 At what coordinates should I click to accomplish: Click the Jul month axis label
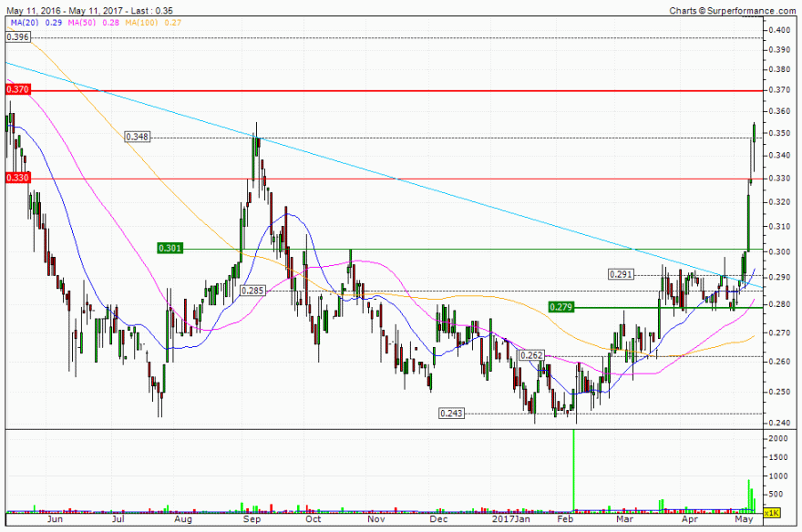(x=118, y=519)
